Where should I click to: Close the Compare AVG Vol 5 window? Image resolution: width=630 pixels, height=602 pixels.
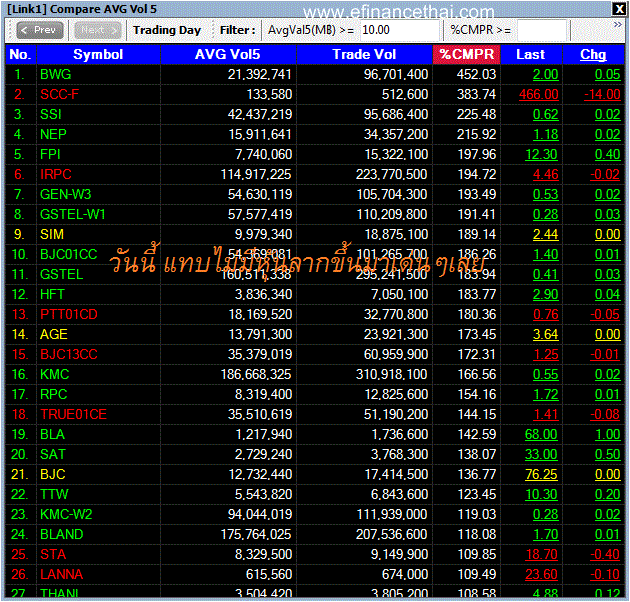pos(618,9)
